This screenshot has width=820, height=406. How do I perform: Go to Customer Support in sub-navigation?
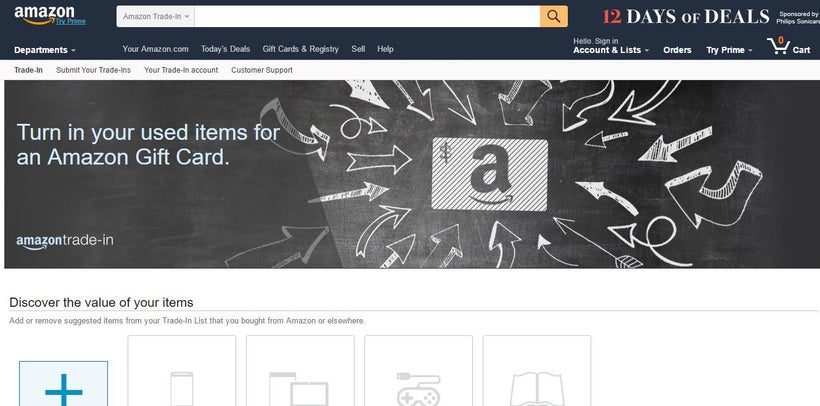point(262,70)
